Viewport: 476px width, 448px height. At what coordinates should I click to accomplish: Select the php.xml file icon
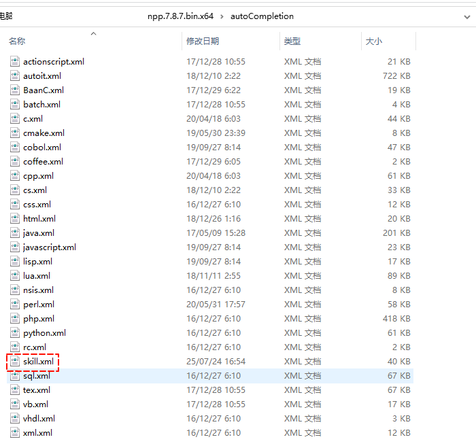tap(16, 319)
